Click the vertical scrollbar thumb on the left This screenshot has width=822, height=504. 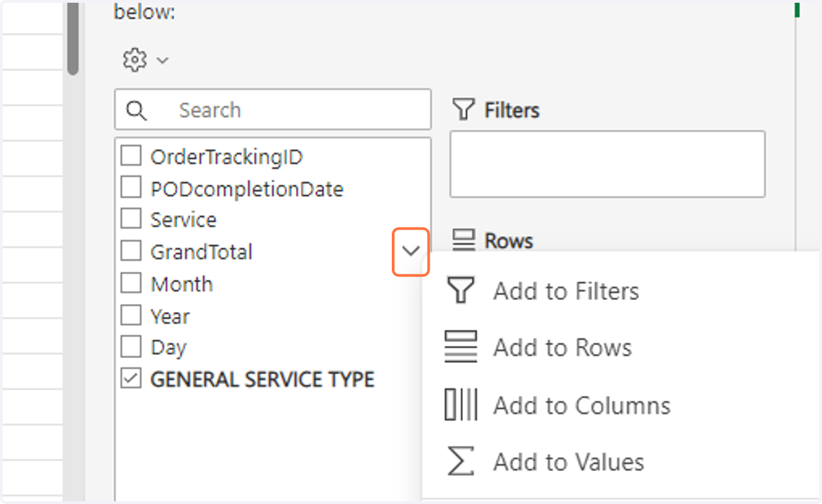(x=73, y=38)
